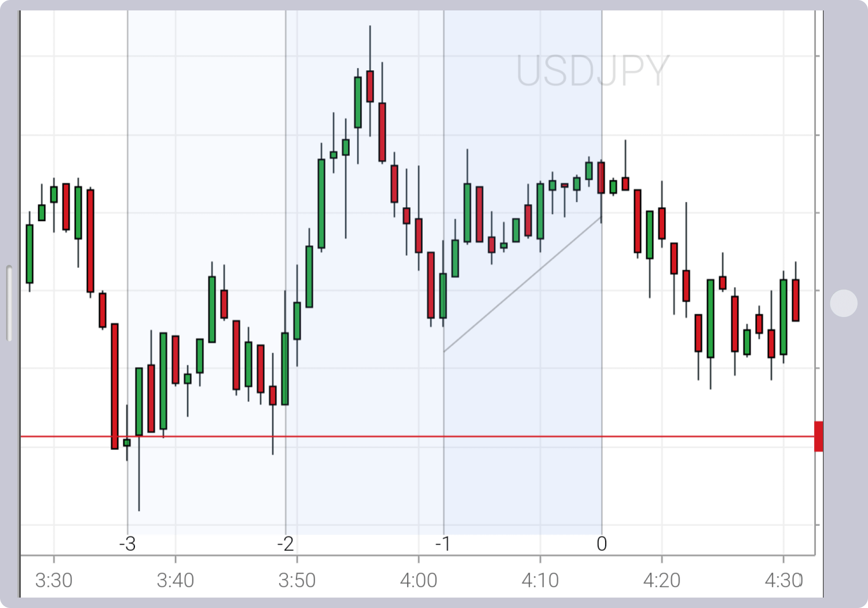Click the 3:30 time axis label
The image size is (868, 608).
tap(54, 580)
